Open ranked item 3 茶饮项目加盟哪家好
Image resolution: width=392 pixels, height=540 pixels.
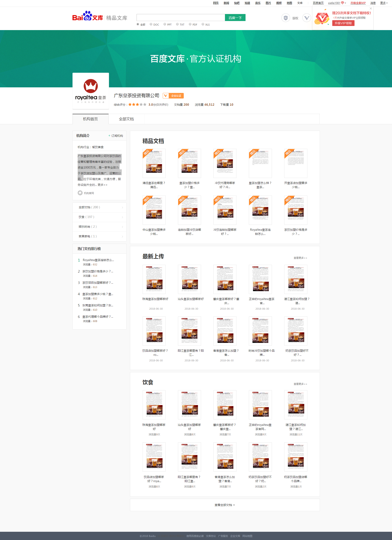tap(98, 283)
